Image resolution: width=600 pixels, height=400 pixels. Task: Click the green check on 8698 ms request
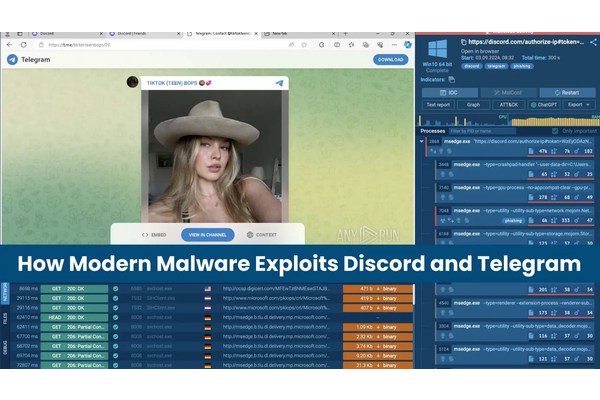pos(115,289)
